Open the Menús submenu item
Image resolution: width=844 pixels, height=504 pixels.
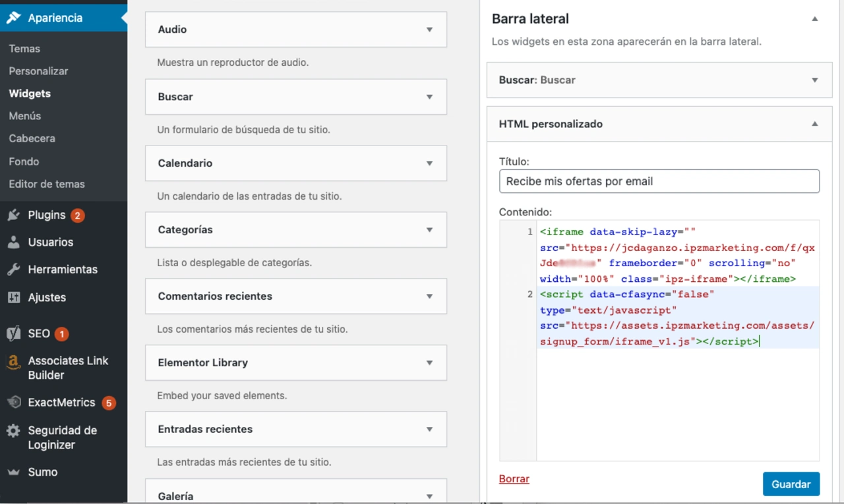point(25,116)
